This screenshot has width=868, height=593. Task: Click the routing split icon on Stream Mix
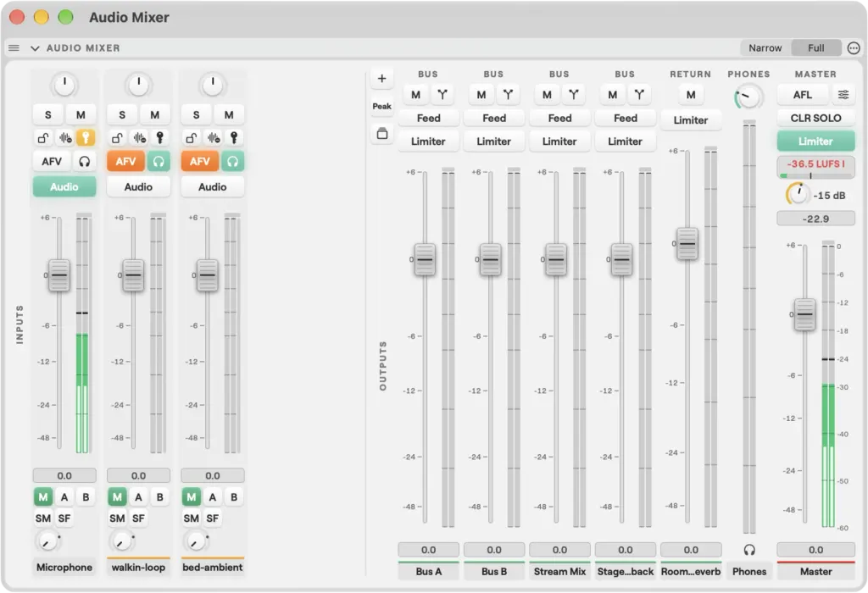(574, 95)
